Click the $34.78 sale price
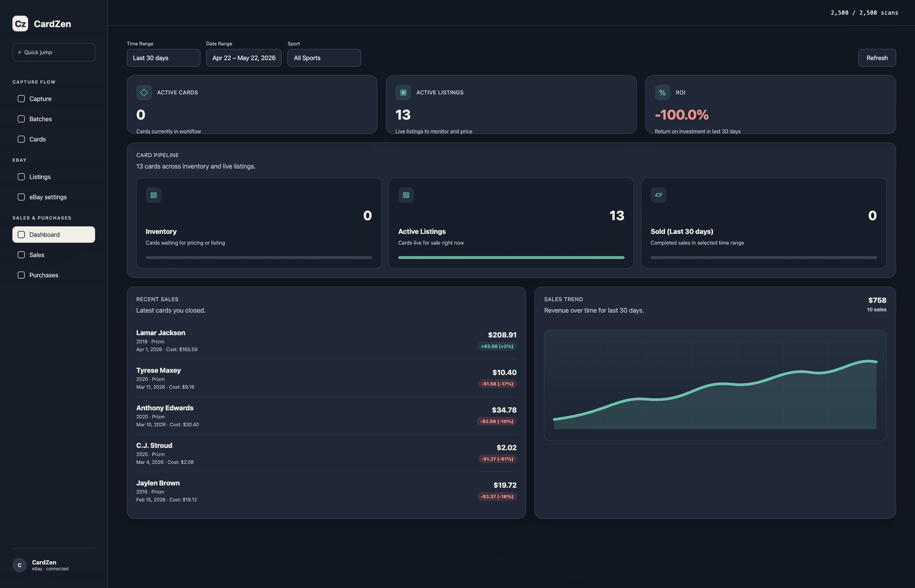 point(504,410)
